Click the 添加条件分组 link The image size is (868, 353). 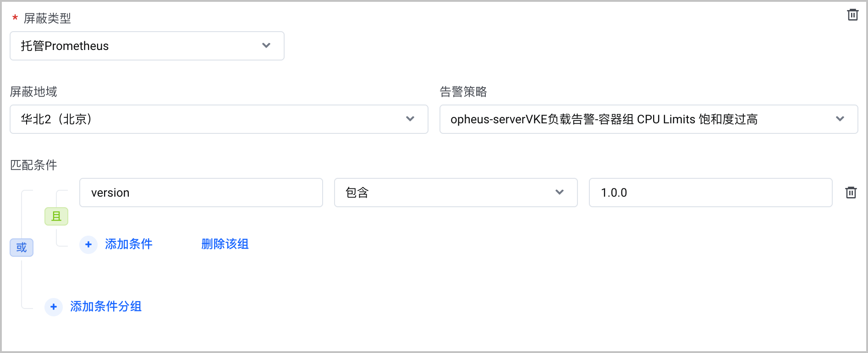coord(106,306)
